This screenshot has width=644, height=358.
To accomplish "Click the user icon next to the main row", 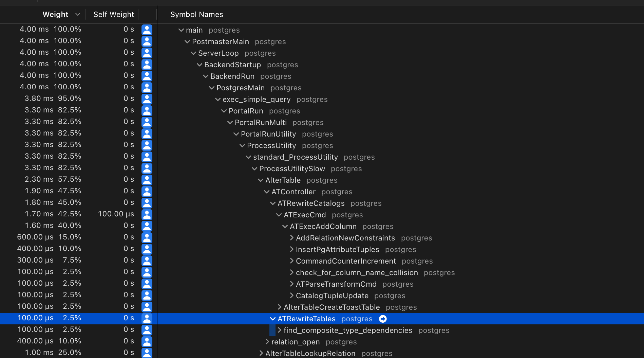I will coord(147,30).
